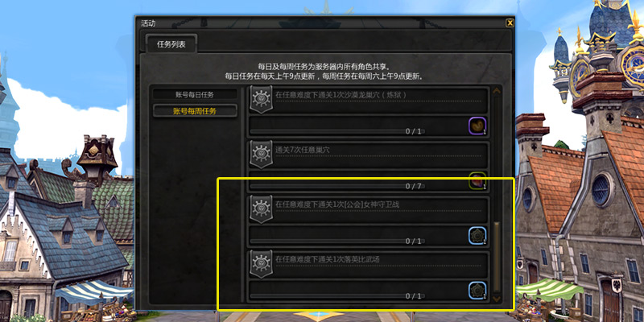The height and width of the screenshot is (322, 644).
Task: Select 账号每日任务 category
Action: point(195,94)
